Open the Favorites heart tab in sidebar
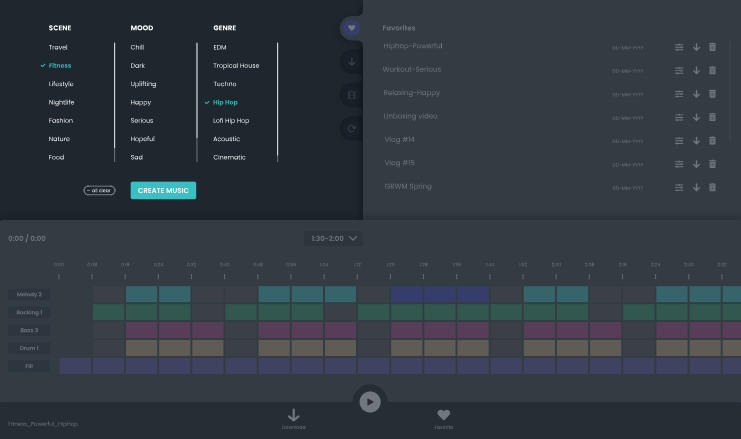 pyautogui.click(x=350, y=28)
